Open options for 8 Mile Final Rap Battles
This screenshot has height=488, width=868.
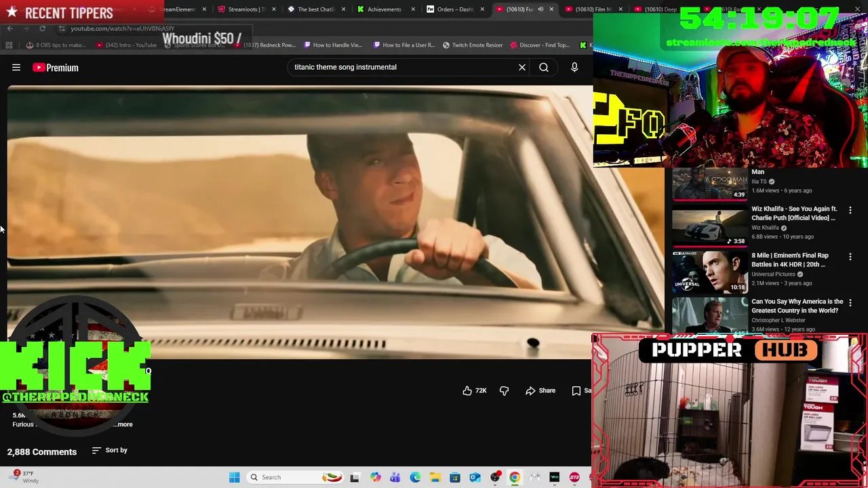click(850, 257)
